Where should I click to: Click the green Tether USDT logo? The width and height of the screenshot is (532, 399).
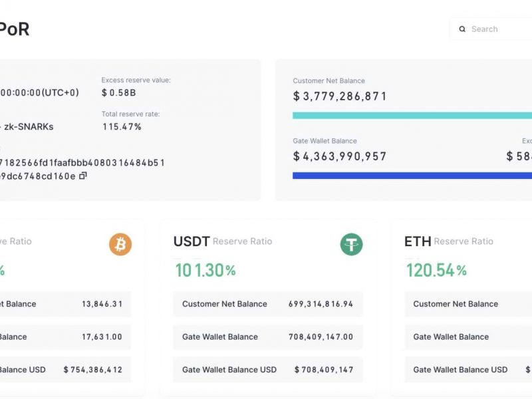click(x=351, y=244)
